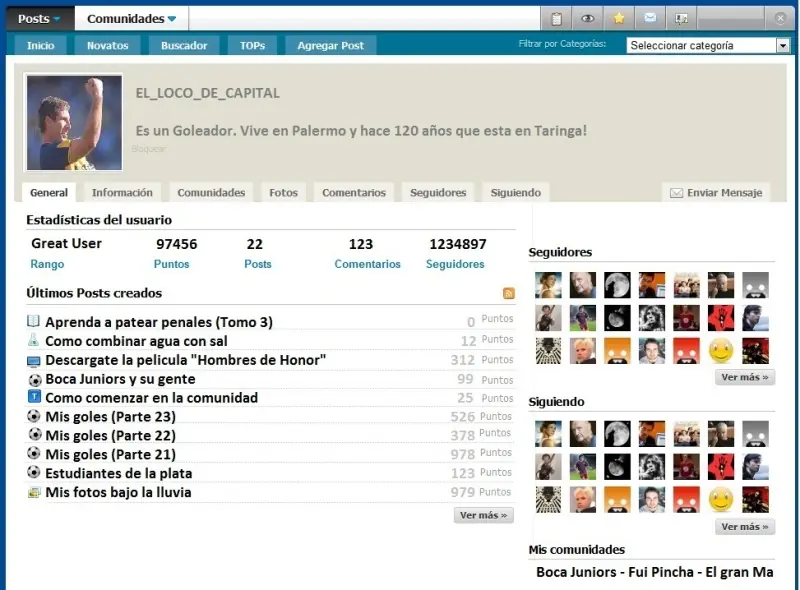Screen dimensions: 800x590
Task: Open post Mis goles (Parte 21)
Action: [110, 455]
